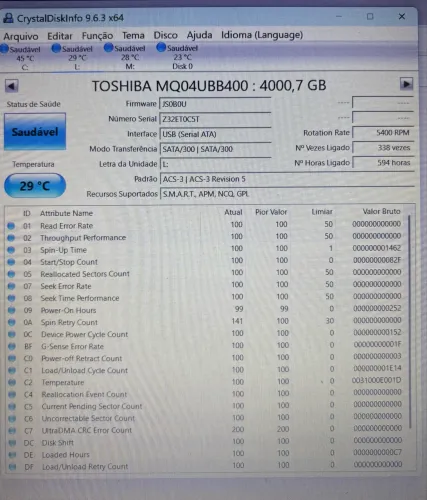
Task: Click the status icon for Power-off Retract Count
Action: click(x=12, y=358)
